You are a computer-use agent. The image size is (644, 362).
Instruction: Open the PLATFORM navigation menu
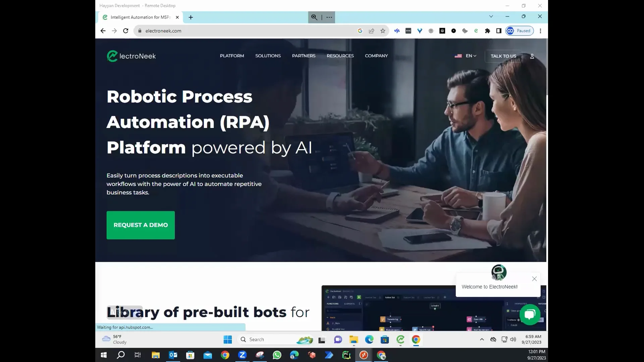232,56
